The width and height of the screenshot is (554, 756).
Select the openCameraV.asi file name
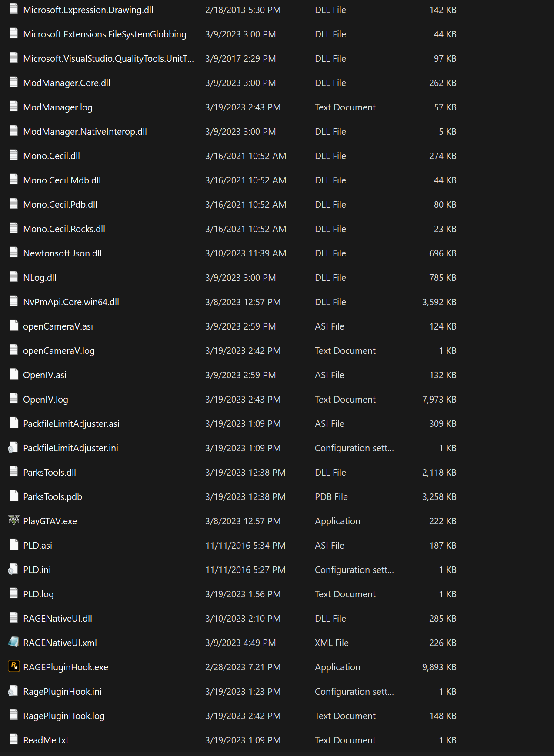click(x=58, y=326)
